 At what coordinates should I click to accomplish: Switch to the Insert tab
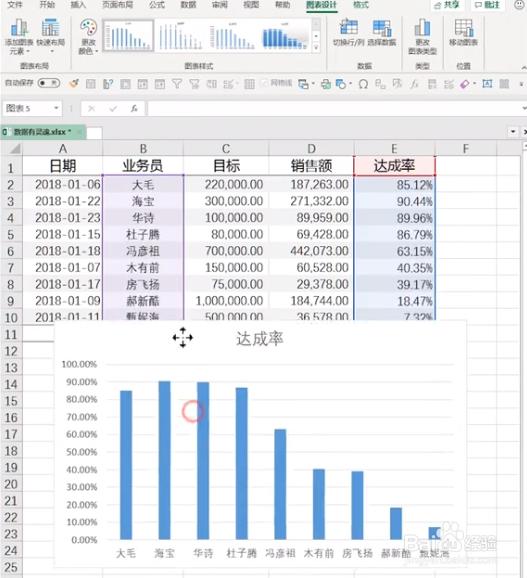coord(78,5)
